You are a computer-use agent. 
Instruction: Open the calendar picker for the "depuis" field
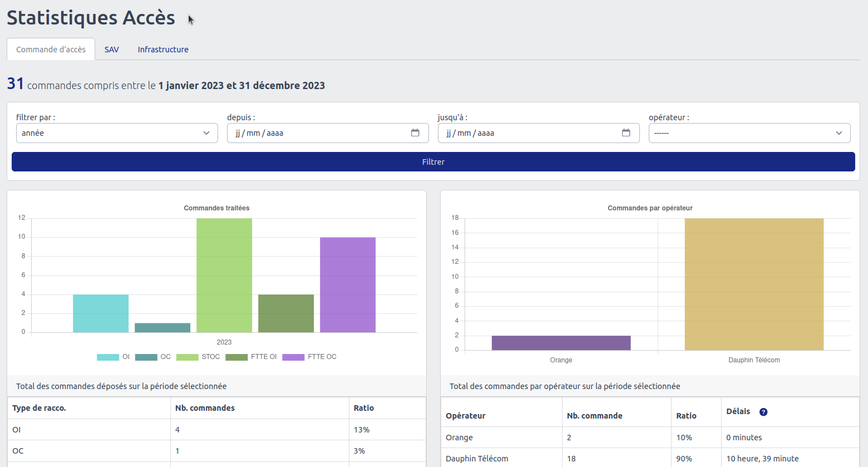(415, 132)
